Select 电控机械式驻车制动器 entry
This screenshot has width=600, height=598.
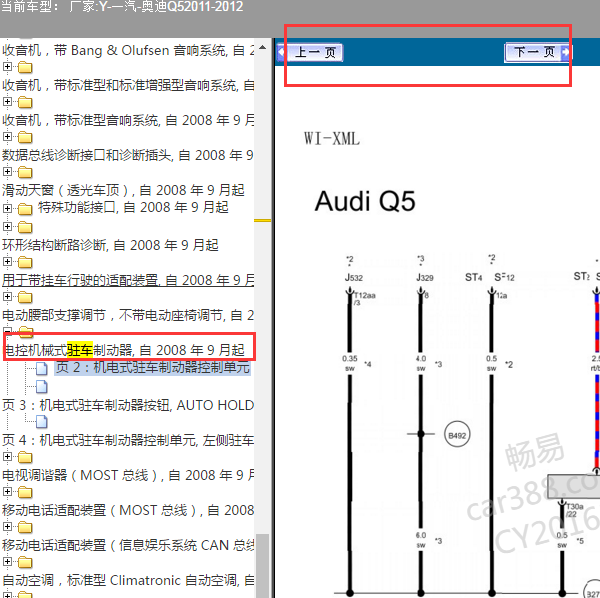124,350
